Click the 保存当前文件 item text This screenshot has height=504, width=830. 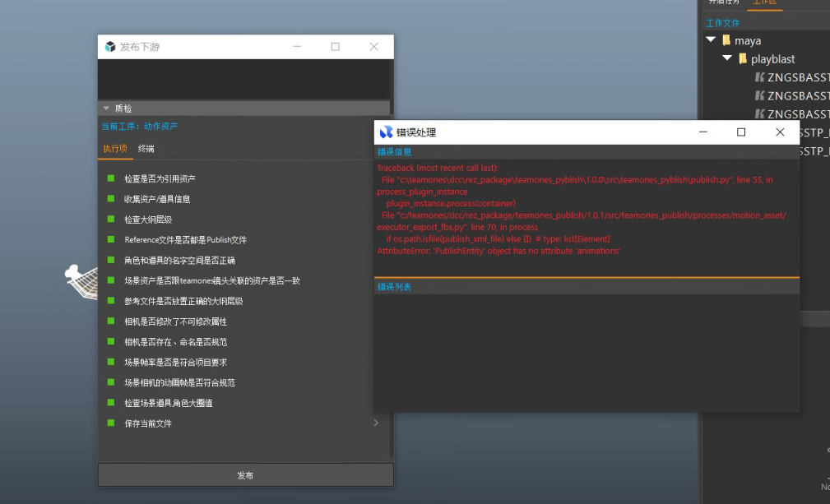tap(148, 423)
